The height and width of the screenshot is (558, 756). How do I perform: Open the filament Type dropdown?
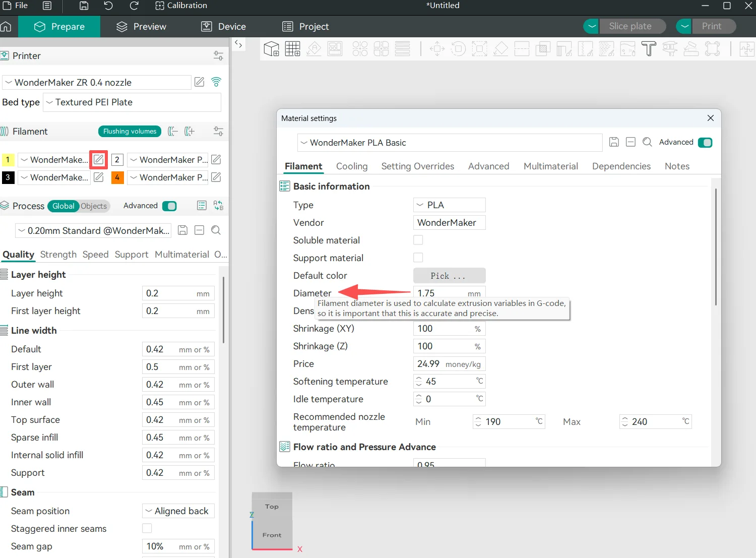450,205
